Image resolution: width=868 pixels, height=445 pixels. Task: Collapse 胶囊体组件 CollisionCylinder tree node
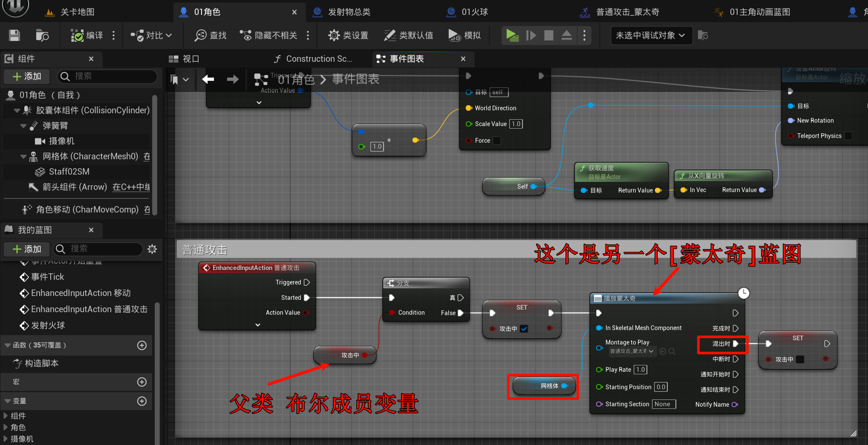pyautogui.click(x=17, y=110)
